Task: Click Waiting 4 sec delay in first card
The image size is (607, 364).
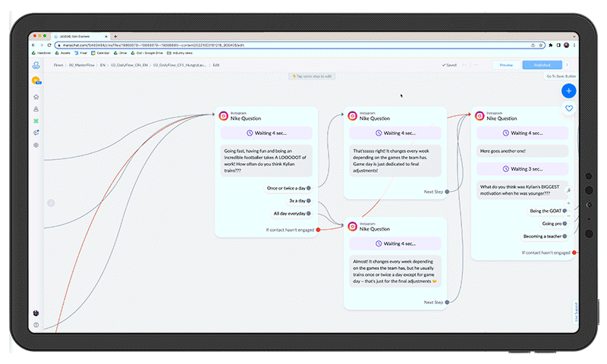Action: (266, 133)
